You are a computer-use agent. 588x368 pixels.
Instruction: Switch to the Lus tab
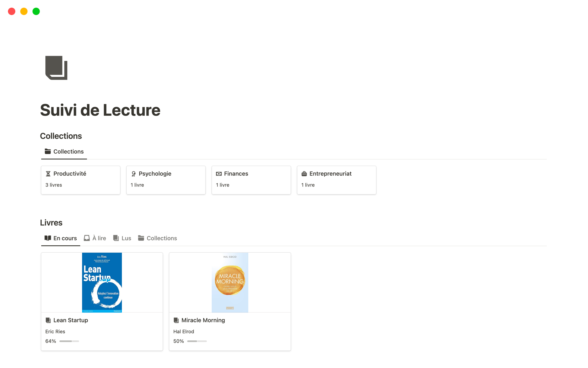pos(122,238)
